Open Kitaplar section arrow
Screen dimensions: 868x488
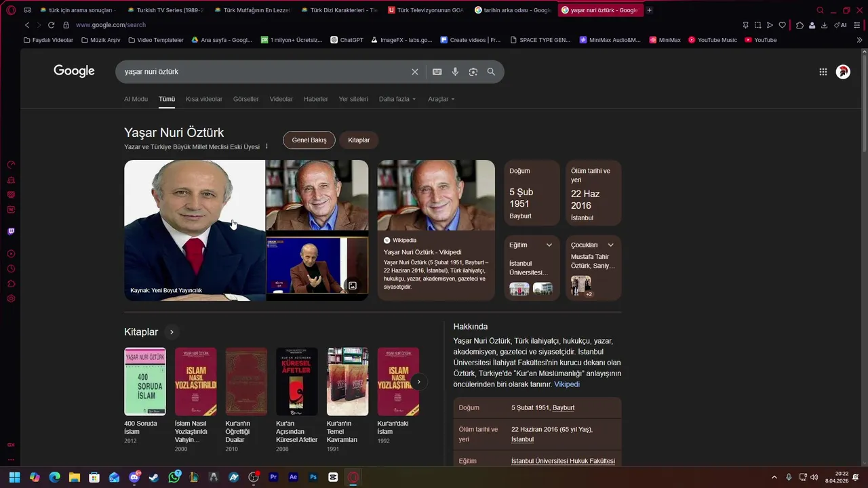point(172,332)
